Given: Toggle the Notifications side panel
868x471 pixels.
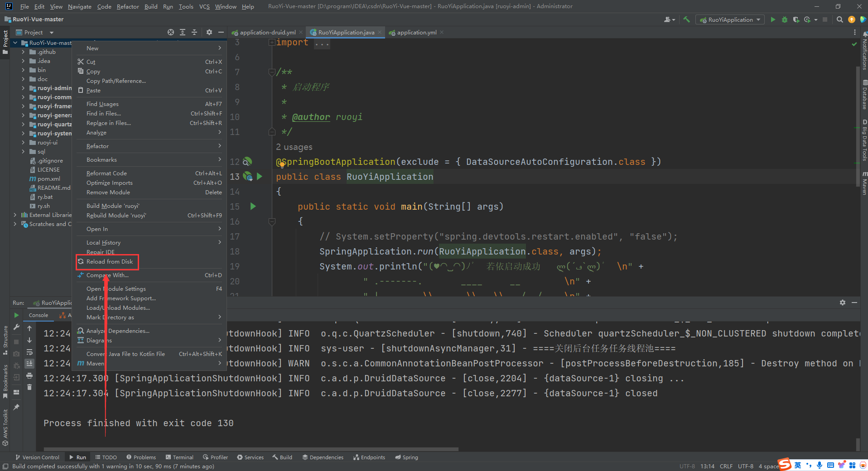Looking at the screenshot, I should tap(864, 51).
